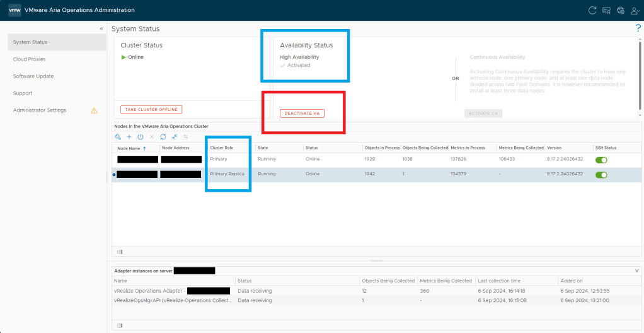
Task: Open Administrator Settings in the sidebar
Action: (40, 110)
